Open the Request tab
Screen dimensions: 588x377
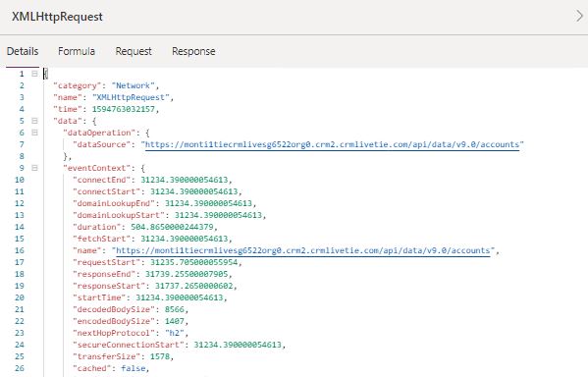134,51
